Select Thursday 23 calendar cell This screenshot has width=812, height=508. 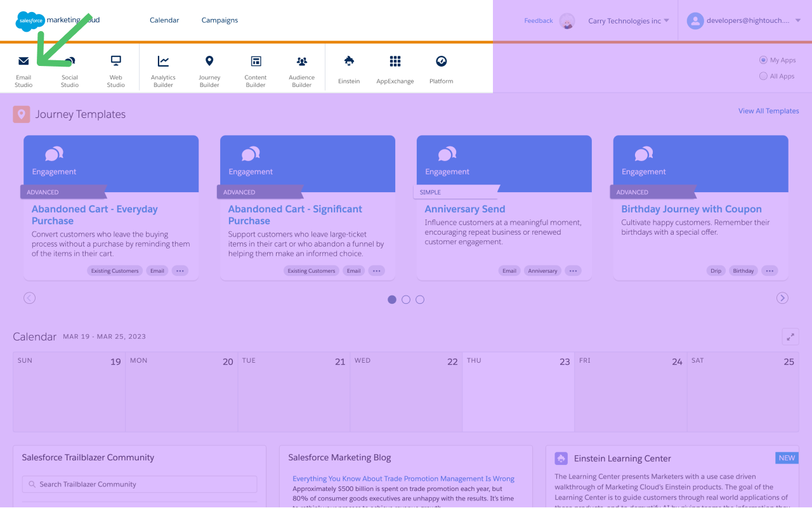518,392
